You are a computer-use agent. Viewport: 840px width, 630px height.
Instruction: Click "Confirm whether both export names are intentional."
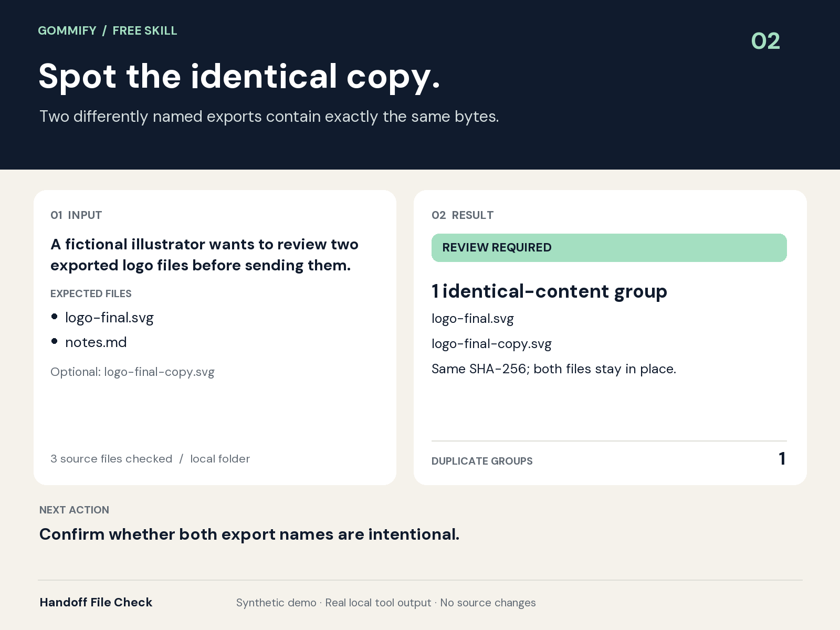point(249,534)
